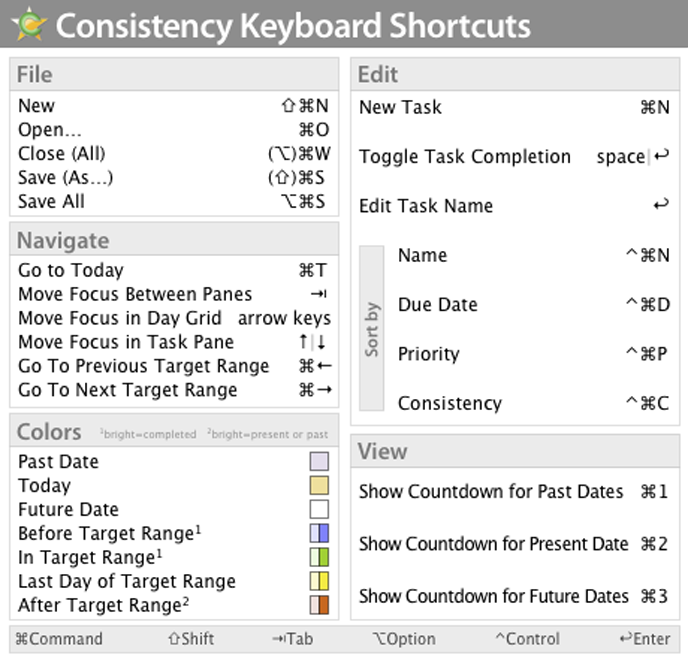Click the Past Date color swatch

[319, 462]
